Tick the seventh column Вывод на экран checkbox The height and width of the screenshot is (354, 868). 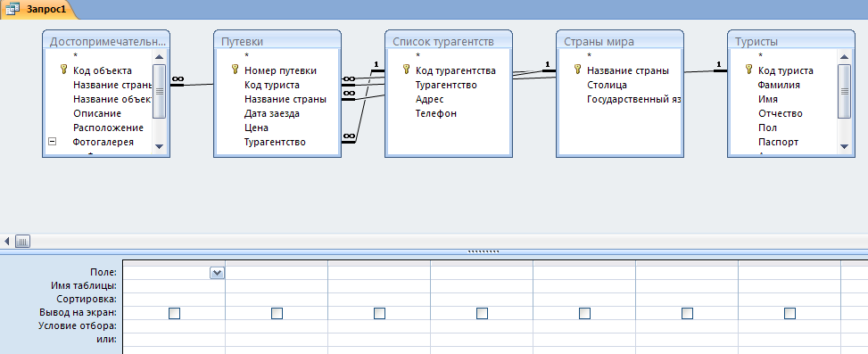click(x=790, y=314)
